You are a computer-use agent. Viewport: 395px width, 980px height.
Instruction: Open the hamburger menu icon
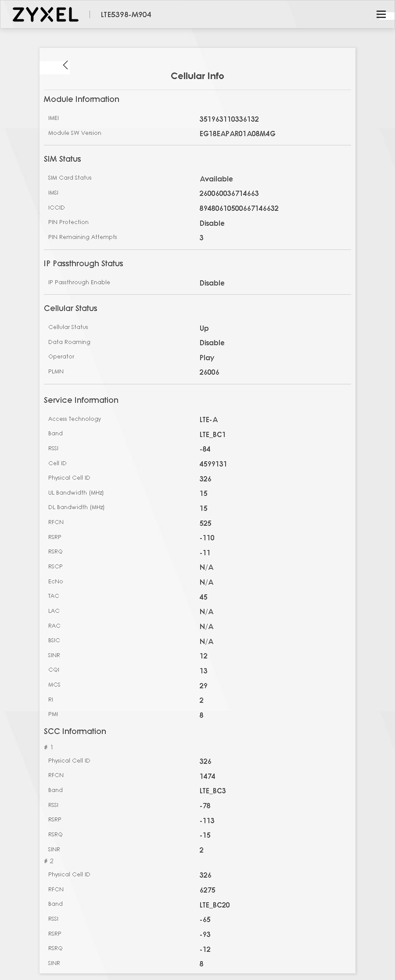click(x=381, y=14)
